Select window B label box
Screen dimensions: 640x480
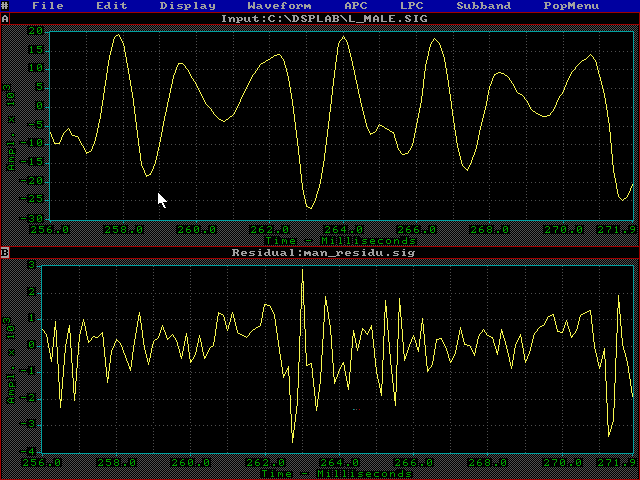coord(5,253)
